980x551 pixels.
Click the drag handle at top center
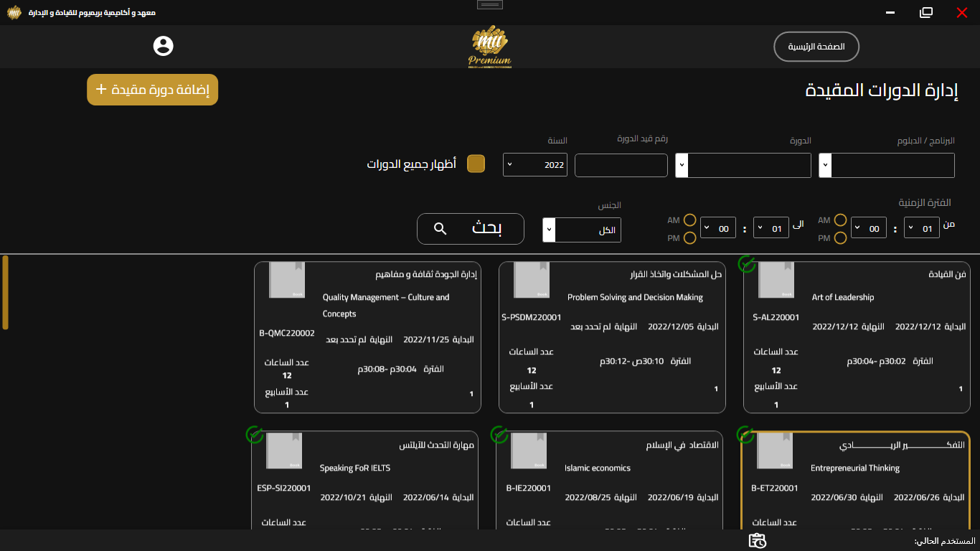[489, 4]
